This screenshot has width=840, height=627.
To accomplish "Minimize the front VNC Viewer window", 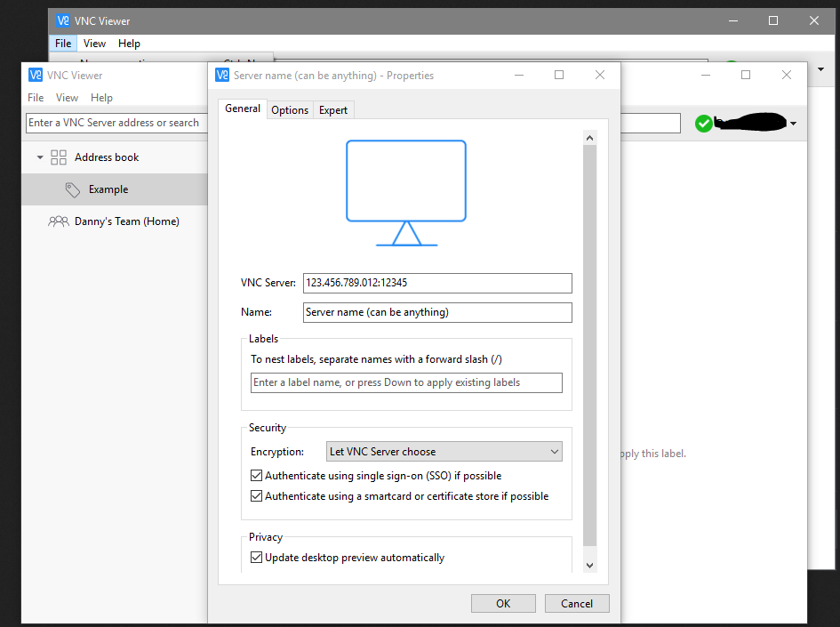I will [x=706, y=75].
